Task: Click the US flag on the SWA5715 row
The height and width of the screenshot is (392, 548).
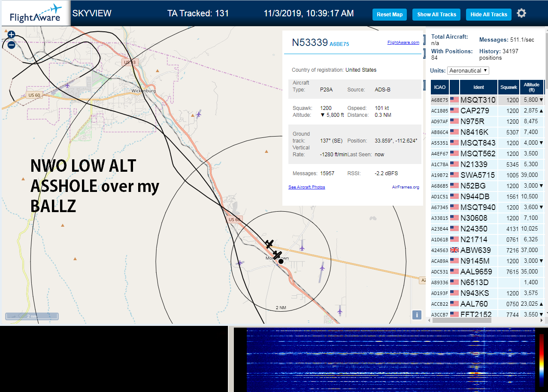Action: [454, 175]
